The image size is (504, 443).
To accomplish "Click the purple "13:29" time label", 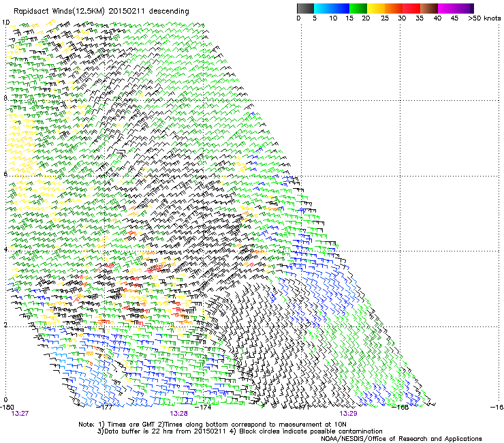I will (x=349, y=414).
